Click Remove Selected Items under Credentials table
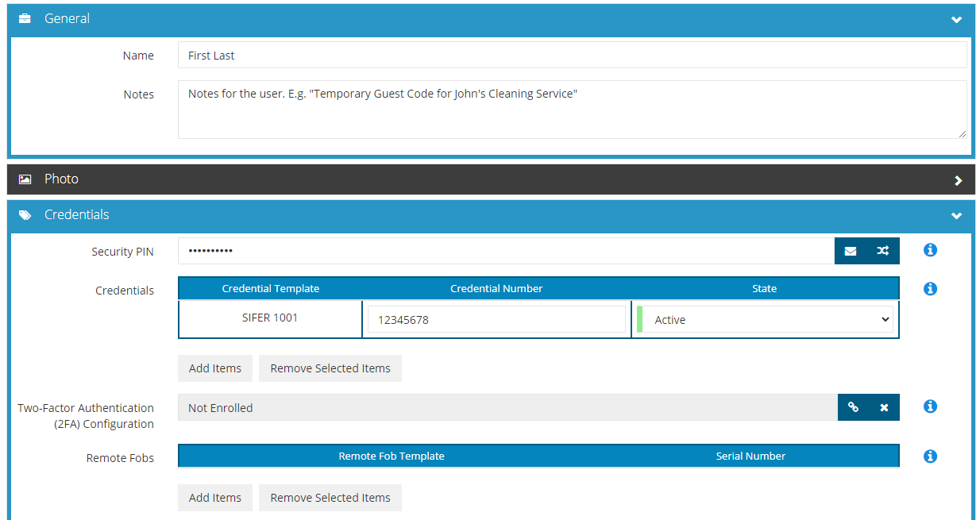Screen dimensions: 980x520 coord(330,368)
